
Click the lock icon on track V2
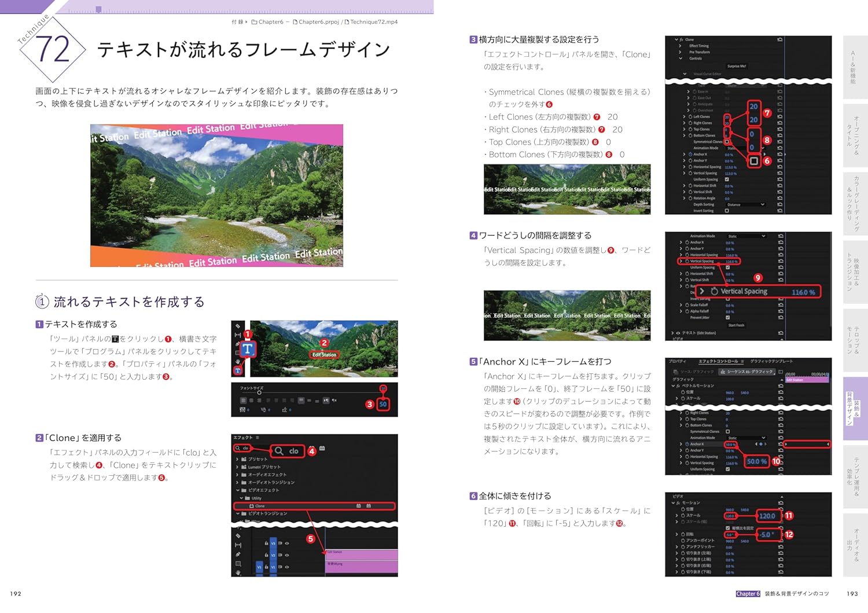(x=266, y=555)
